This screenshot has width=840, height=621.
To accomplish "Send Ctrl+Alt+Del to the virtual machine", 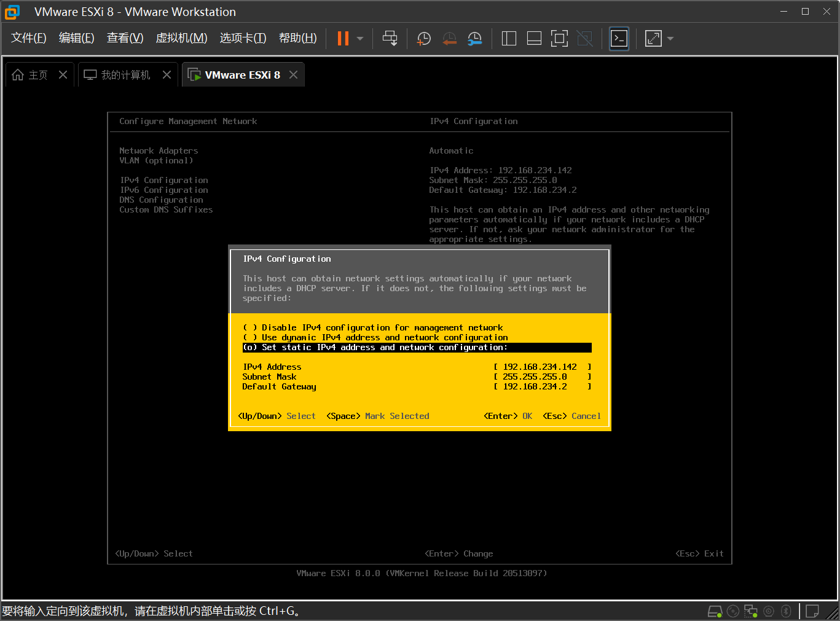I will [x=390, y=38].
